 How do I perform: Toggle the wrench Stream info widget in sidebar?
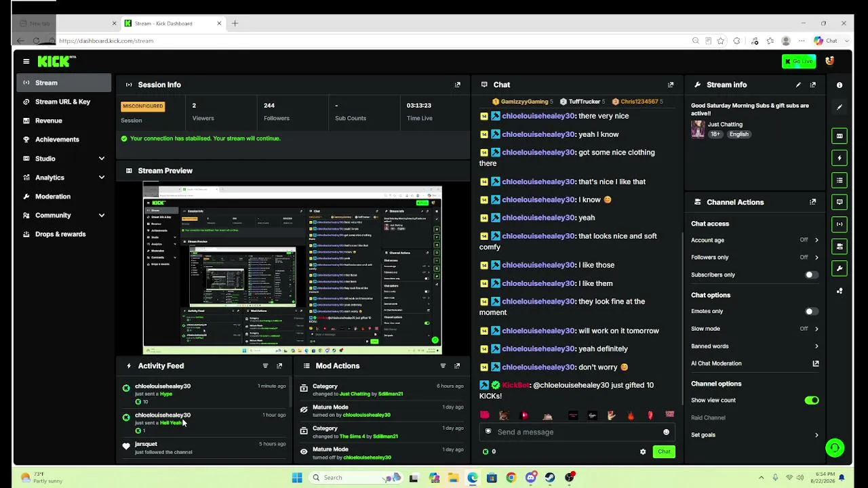pos(840,268)
